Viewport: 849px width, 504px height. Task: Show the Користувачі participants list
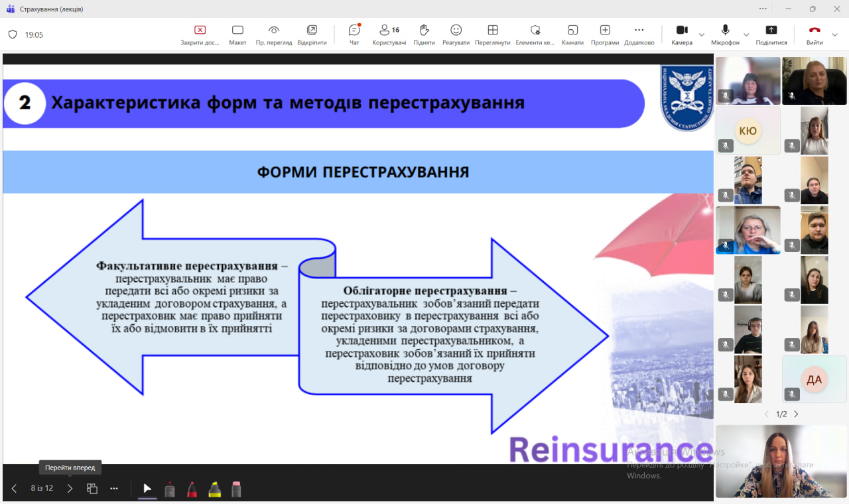click(x=389, y=34)
